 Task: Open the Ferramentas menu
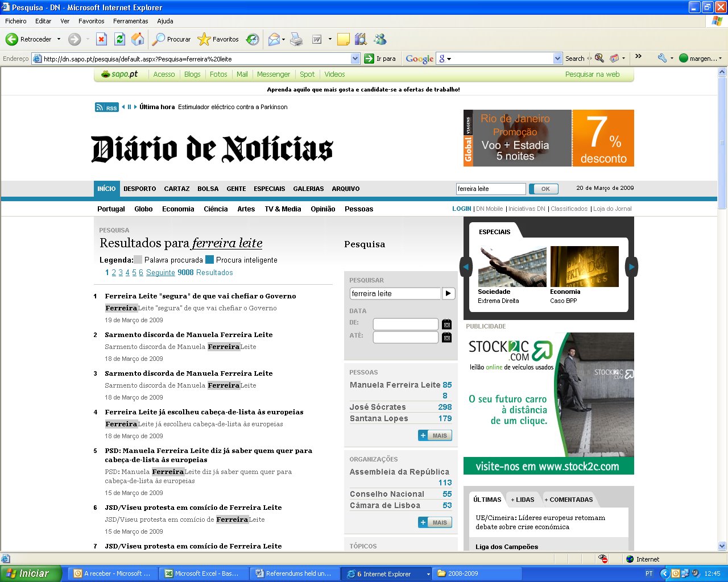pos(131,21)
